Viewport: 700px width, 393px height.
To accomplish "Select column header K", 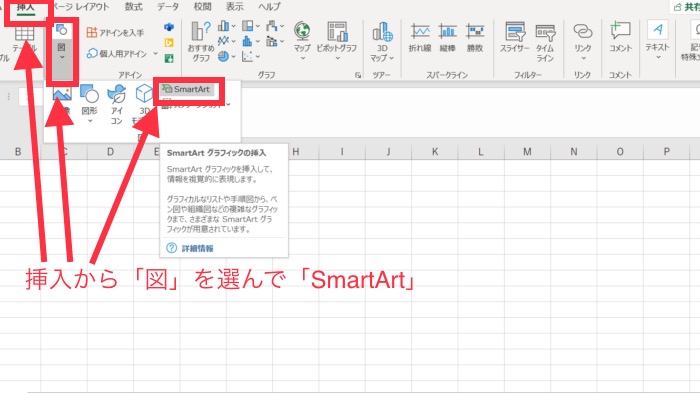I will pyautogui.click(x=435, y=152).
